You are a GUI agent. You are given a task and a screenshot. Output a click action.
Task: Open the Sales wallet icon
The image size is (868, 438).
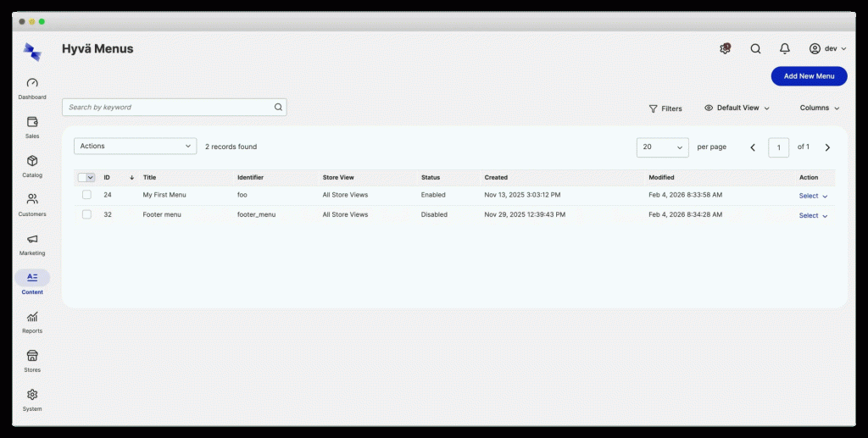click(32, 122)
